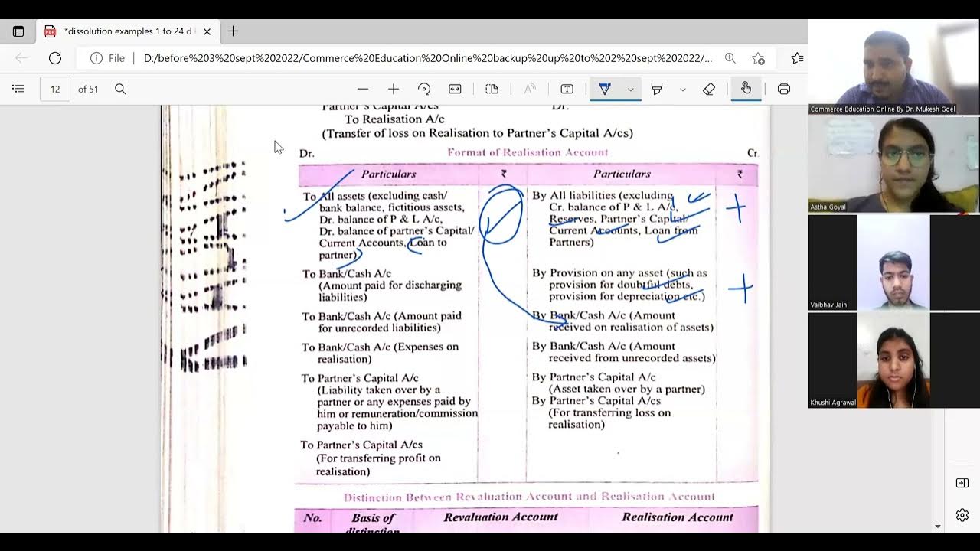
Task: Expand Draw pen color options
Action: (630, 89)
